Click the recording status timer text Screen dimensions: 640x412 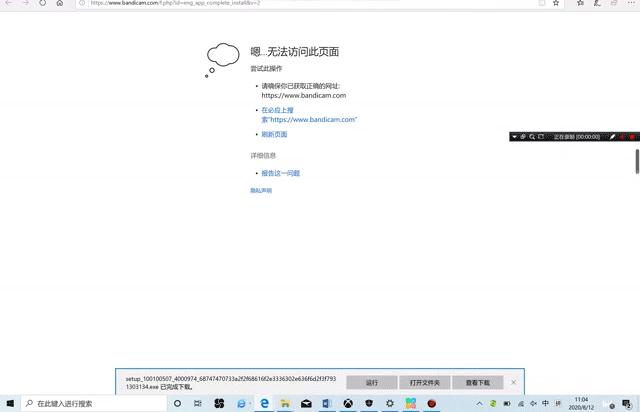577,137
